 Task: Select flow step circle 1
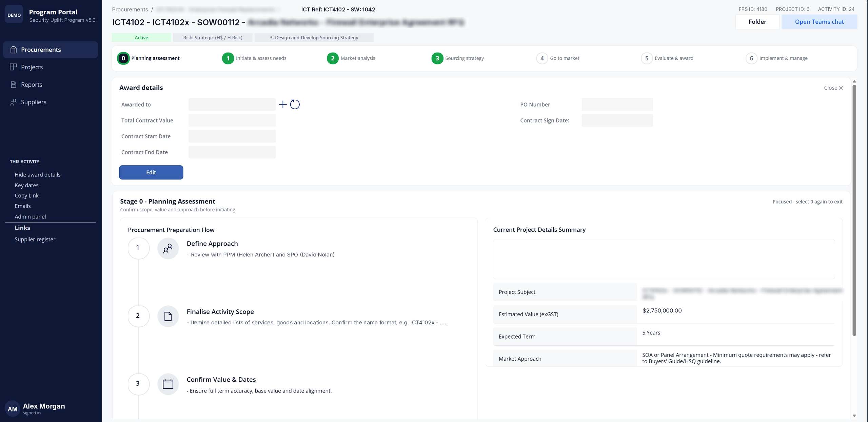tap(138, 248)
